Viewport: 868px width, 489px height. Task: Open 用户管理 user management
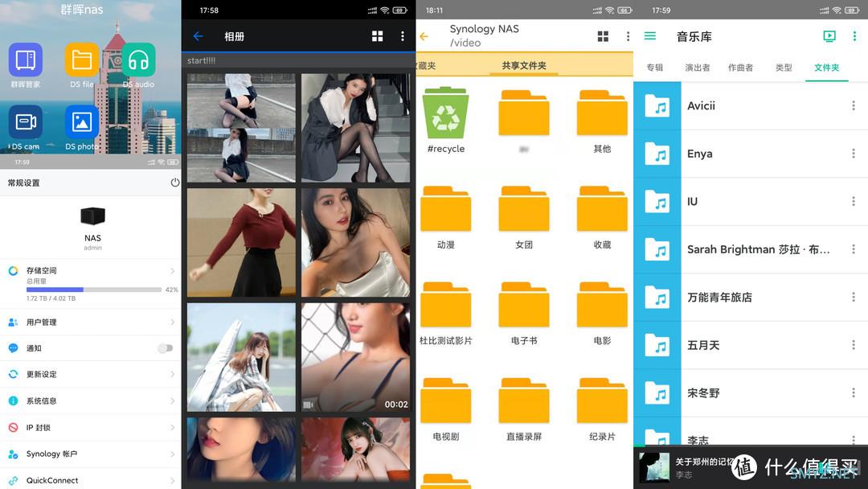click(x=91, y=322)
